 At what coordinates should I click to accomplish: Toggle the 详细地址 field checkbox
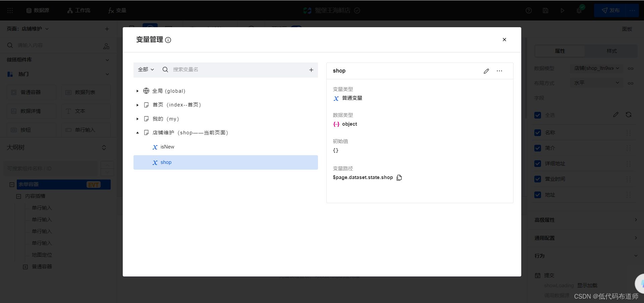(538, 164)
